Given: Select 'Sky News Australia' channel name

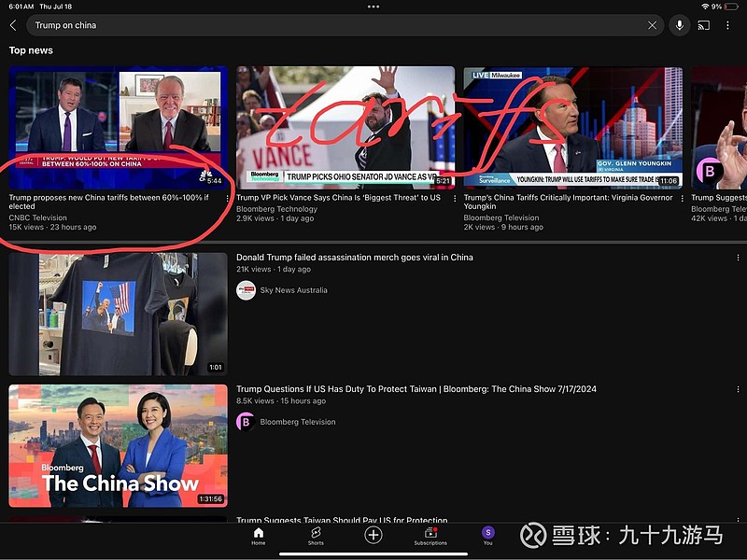Looking at the screenshot, I should (x=293, y=290).
